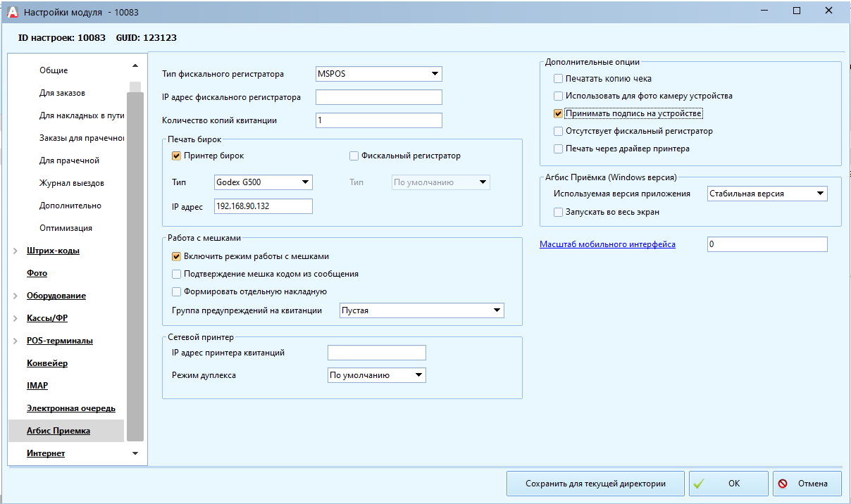The image size is (851, 504).
Task: Open the Фото settings section
Action: (x=37, y=273)
